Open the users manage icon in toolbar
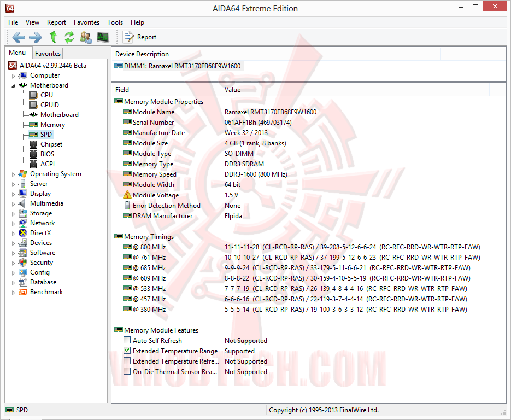 (86, 37)
